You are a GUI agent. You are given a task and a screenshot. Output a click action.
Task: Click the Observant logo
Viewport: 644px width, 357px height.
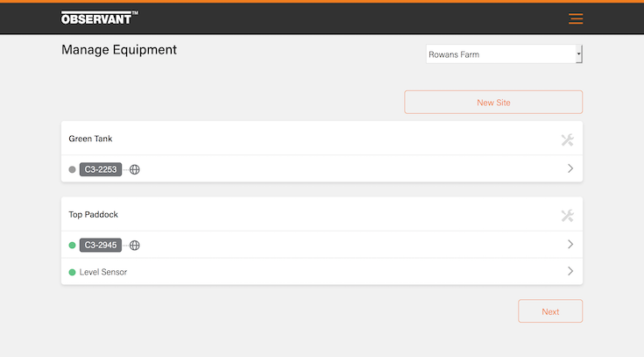coord(99,18)
